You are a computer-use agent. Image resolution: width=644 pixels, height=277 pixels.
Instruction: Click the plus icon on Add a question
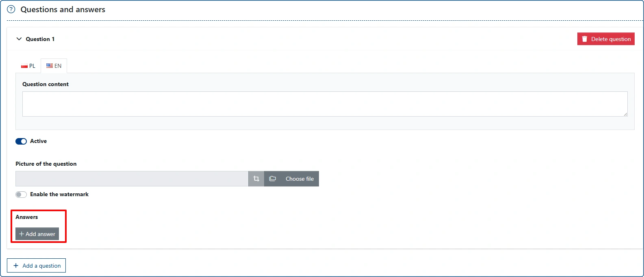[16, 266]
